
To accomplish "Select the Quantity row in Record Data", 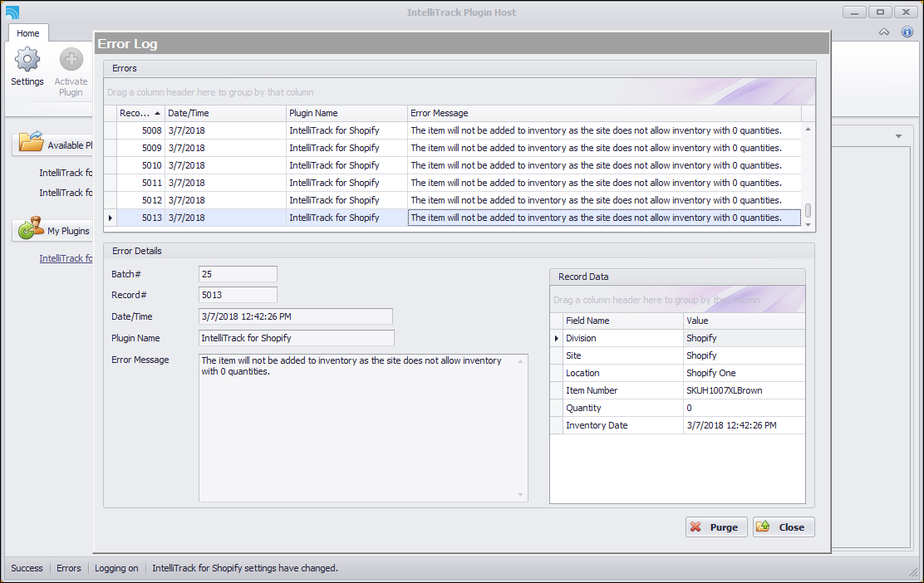I will pyautogui.click(x=678, y=408).
